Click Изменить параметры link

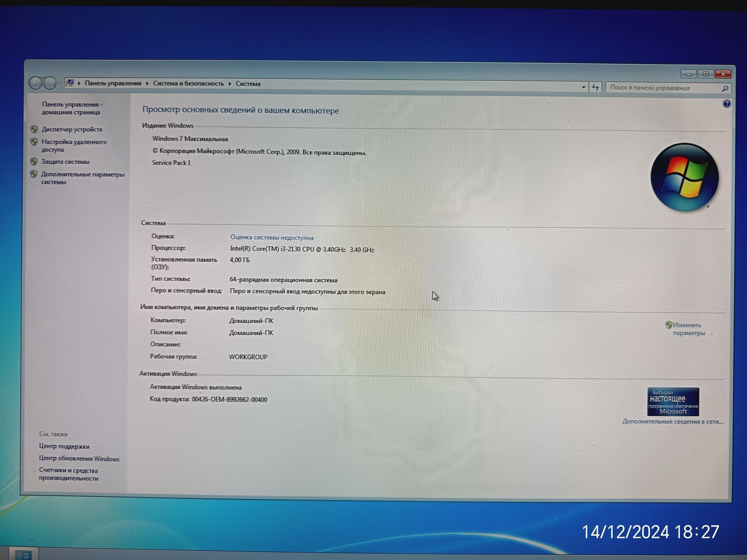(688, 329)
